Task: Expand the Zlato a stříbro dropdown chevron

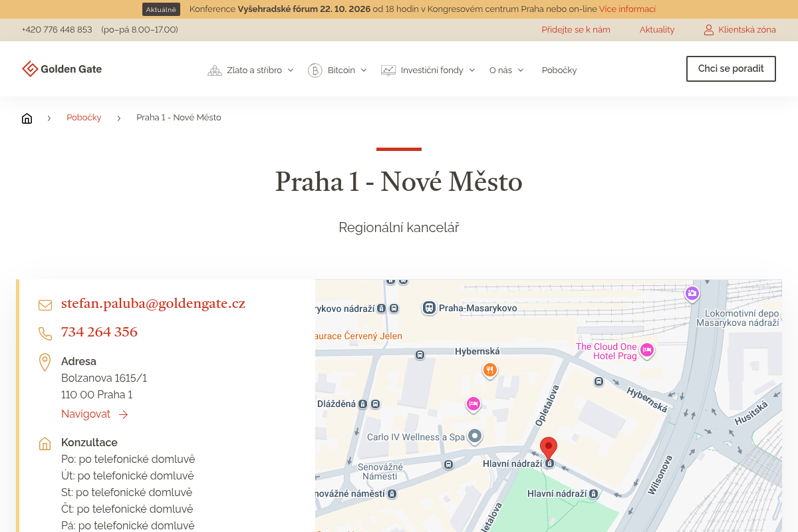Action: (291, 70)
